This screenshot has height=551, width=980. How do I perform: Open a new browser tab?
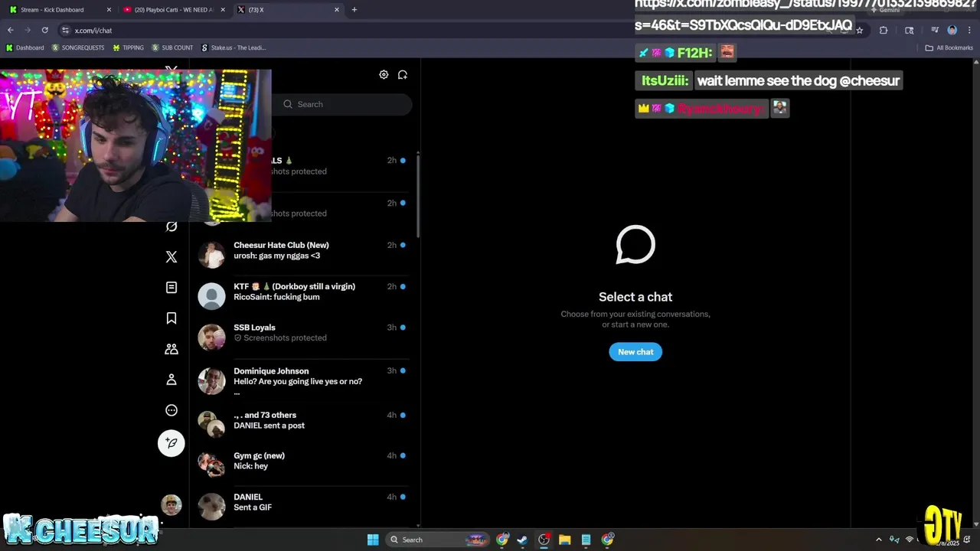[x=354, y=10]
